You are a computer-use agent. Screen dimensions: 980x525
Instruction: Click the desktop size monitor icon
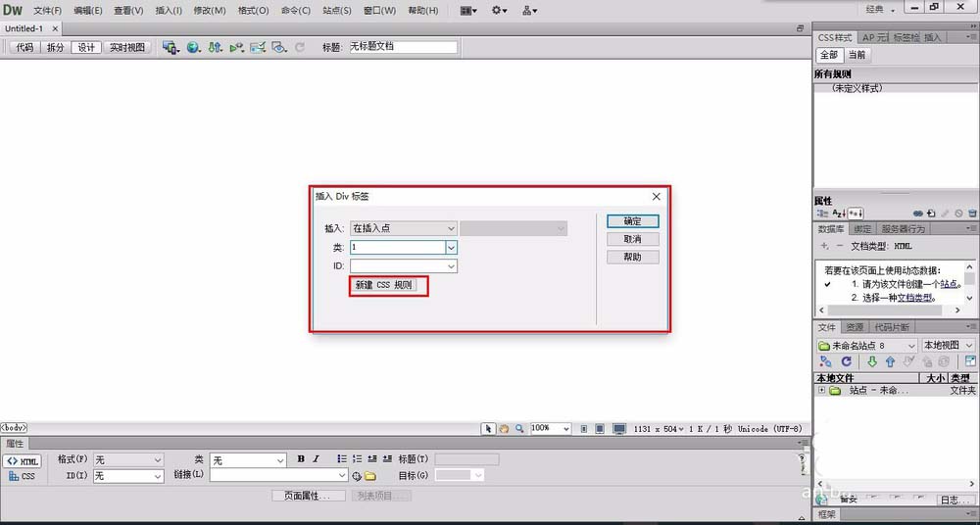coord(618,429)
